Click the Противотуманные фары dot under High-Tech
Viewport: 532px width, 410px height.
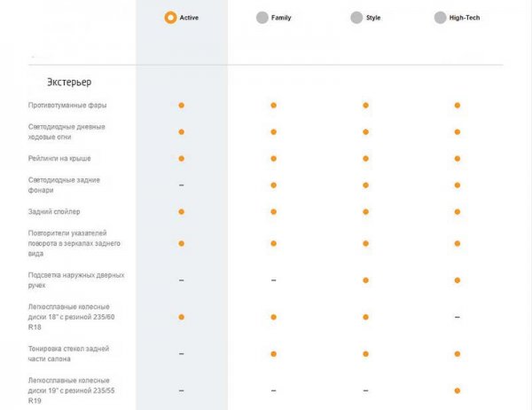click(x=458, y=106)
